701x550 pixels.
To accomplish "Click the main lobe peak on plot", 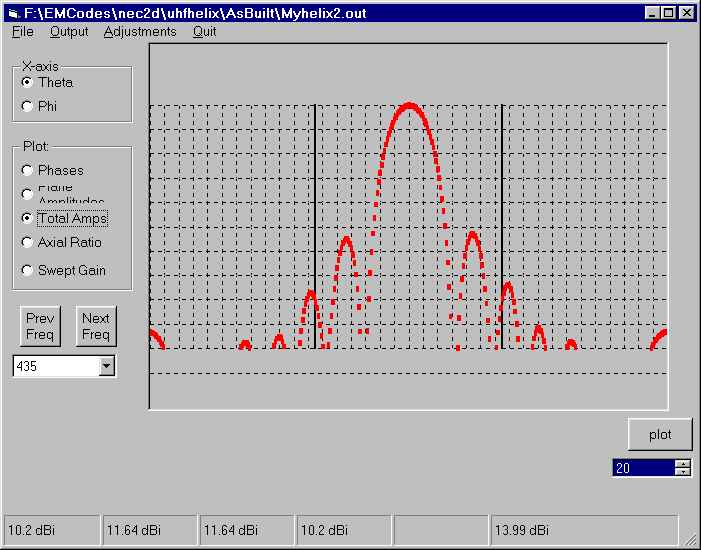I will [x=410, y=106].
